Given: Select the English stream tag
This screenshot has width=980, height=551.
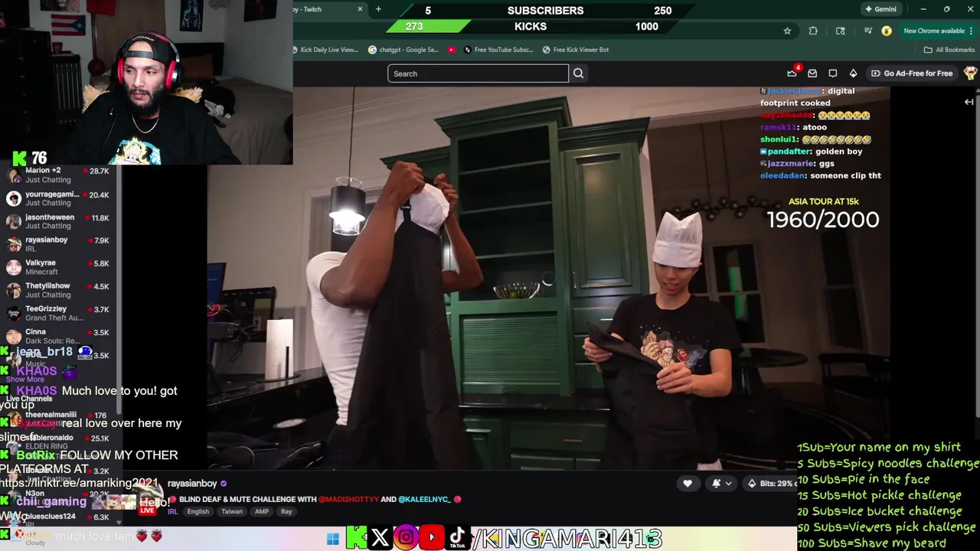Looking at the screenshot, I should [x=198, y=511].
